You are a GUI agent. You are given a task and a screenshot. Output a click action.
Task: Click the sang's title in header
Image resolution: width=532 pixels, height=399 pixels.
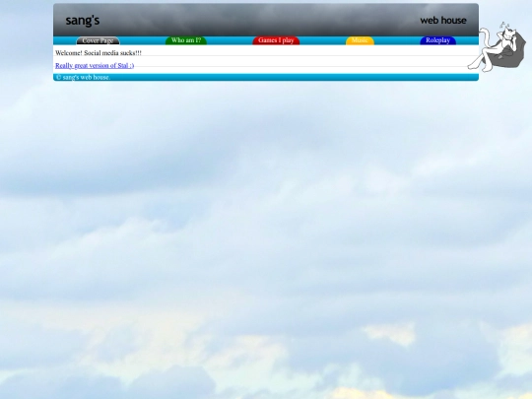point(83,21)
